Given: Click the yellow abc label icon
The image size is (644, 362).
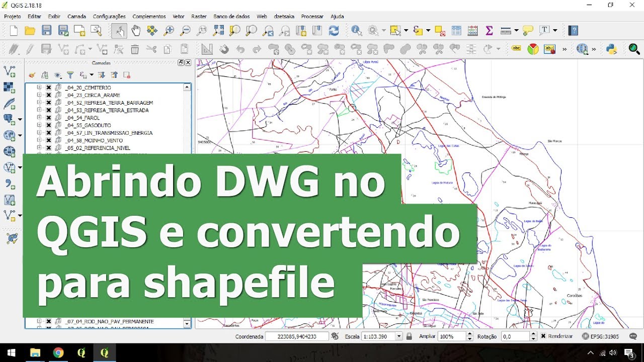Looking at the screenshot, I should (x=516, y=49).
